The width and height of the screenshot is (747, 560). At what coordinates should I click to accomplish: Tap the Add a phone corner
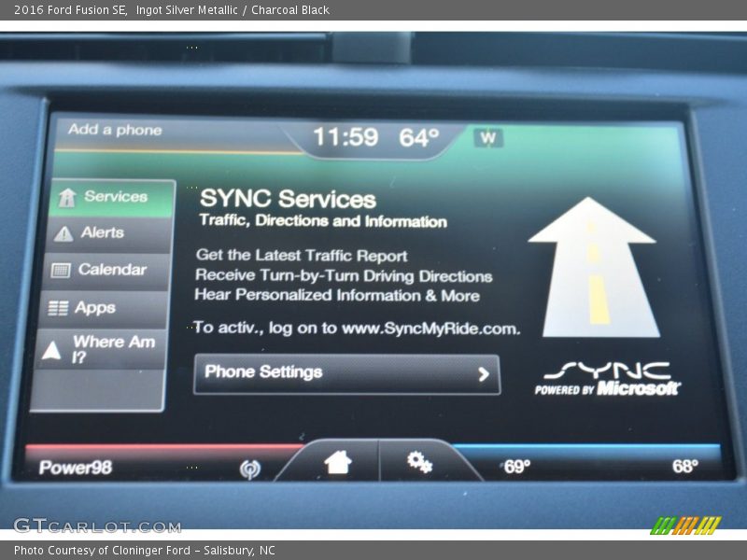point(115,130)
